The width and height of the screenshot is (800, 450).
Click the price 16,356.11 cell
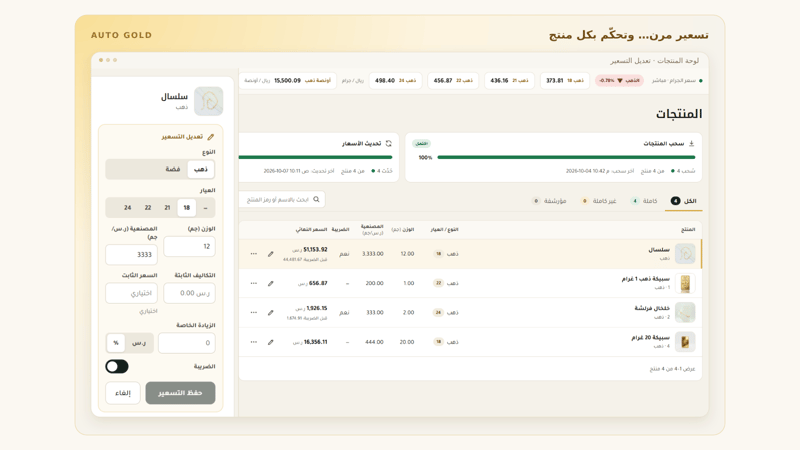310,342
